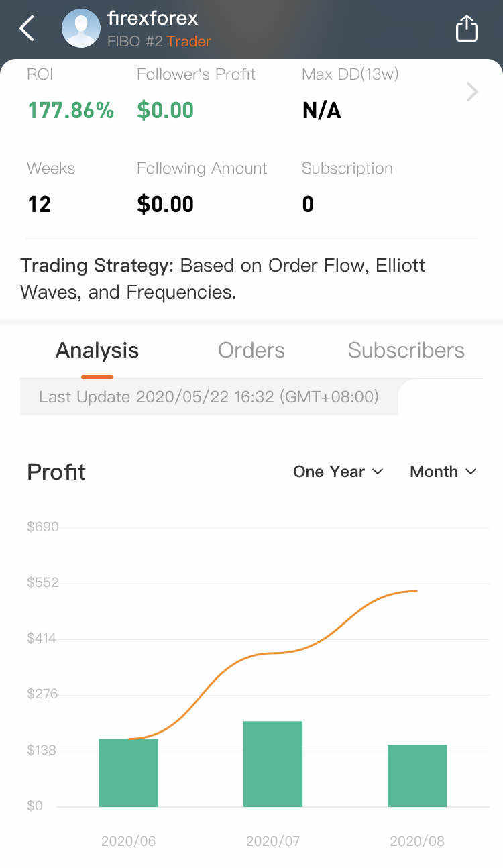503x868 pixels.
Task: Tap the 2020/08 profit bar
Action: pyautogui.click(x=417, y=775)
